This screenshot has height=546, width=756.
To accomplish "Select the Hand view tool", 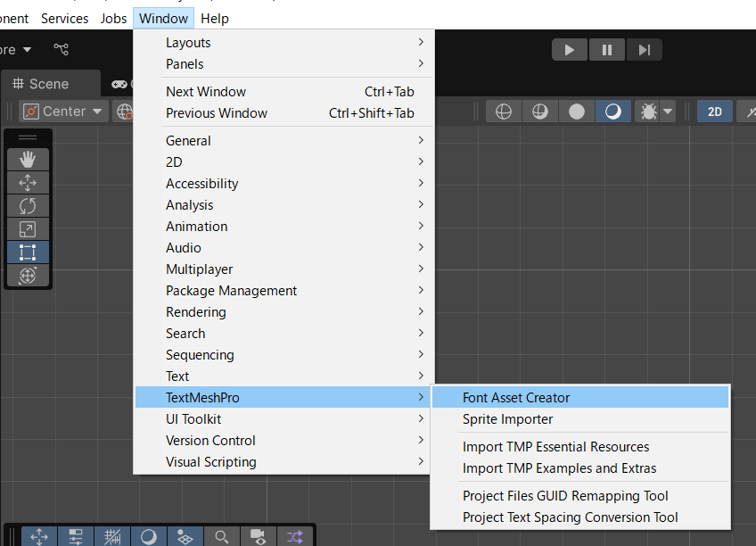I will 28,160.
